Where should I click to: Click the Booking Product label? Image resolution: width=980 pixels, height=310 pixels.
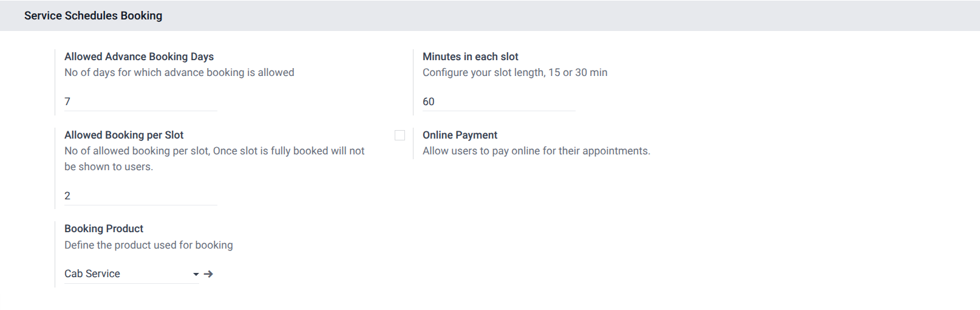104,229
